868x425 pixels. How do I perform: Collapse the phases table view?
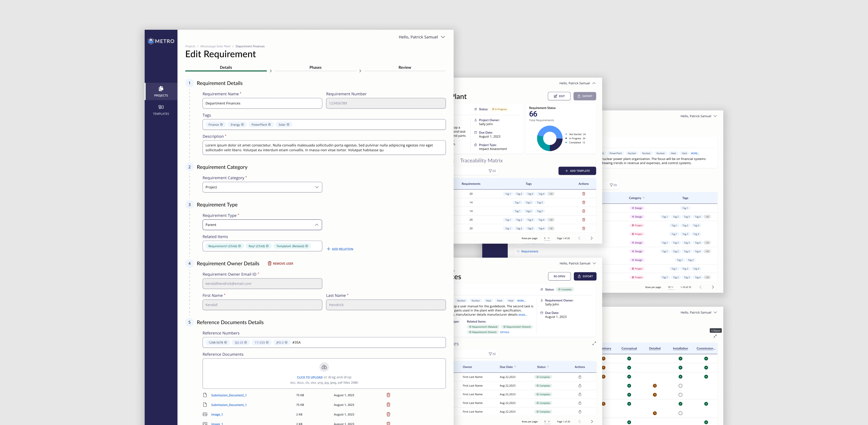(x=715, y=336)
